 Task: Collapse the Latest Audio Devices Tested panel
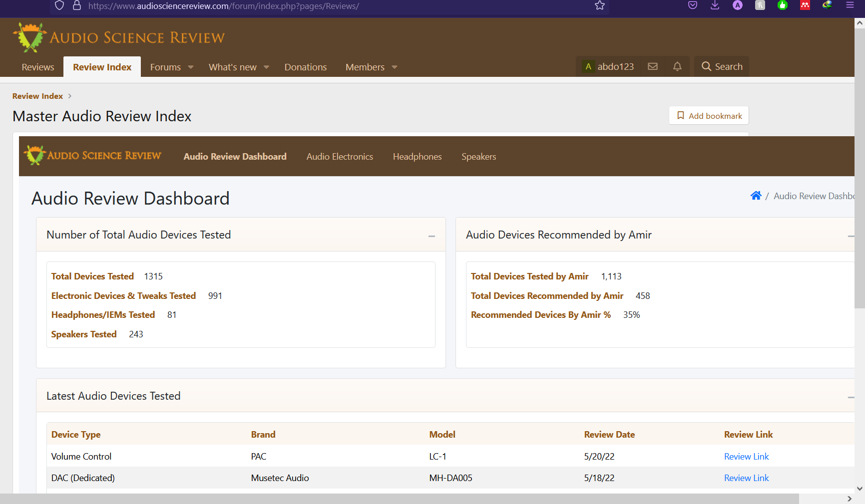tap(851, 397)
